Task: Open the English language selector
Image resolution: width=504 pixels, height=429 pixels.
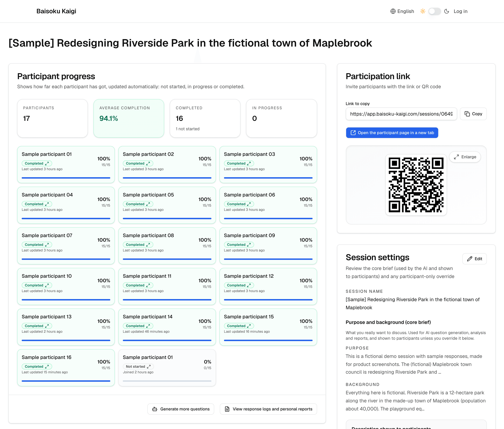Action: (402, 11)
